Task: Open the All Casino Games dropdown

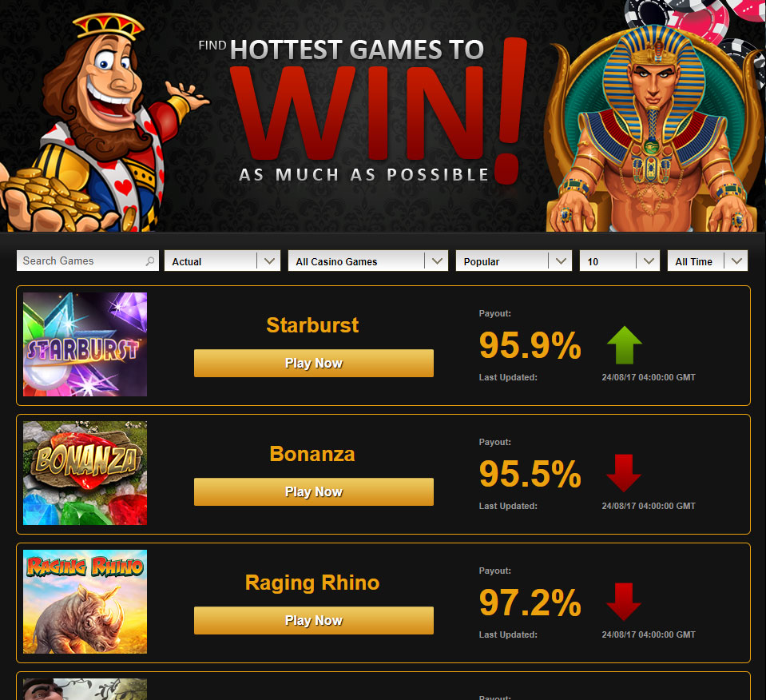Action: click(x=368, y=261)
